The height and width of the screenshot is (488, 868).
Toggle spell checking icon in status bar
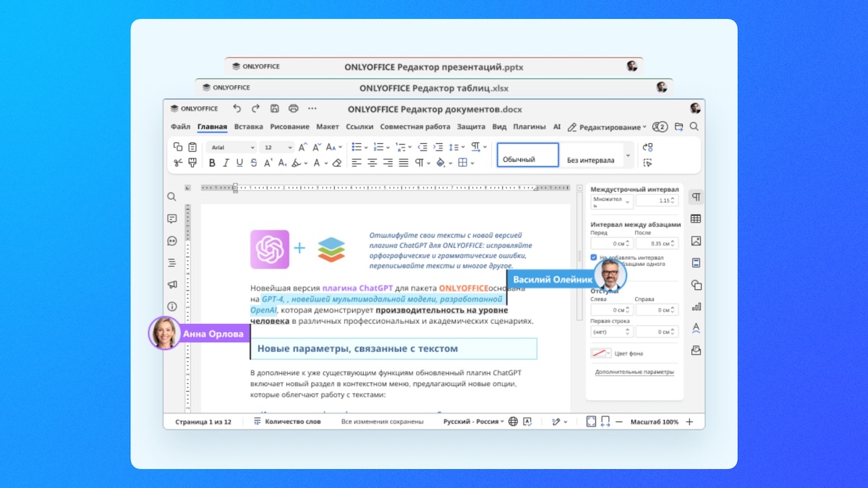coord(527,421)
